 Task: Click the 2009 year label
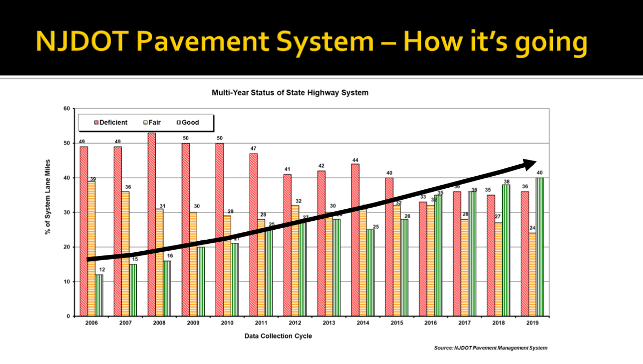click(193, 323)
